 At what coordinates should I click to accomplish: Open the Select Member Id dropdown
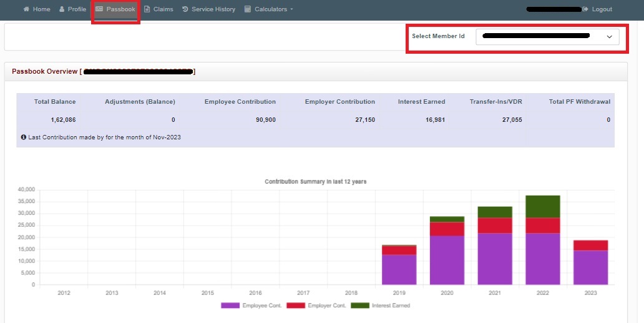[547, 37]
